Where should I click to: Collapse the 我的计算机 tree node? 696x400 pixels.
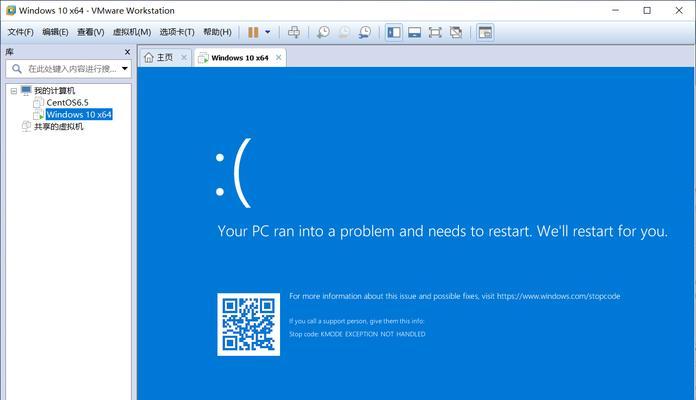14,91
